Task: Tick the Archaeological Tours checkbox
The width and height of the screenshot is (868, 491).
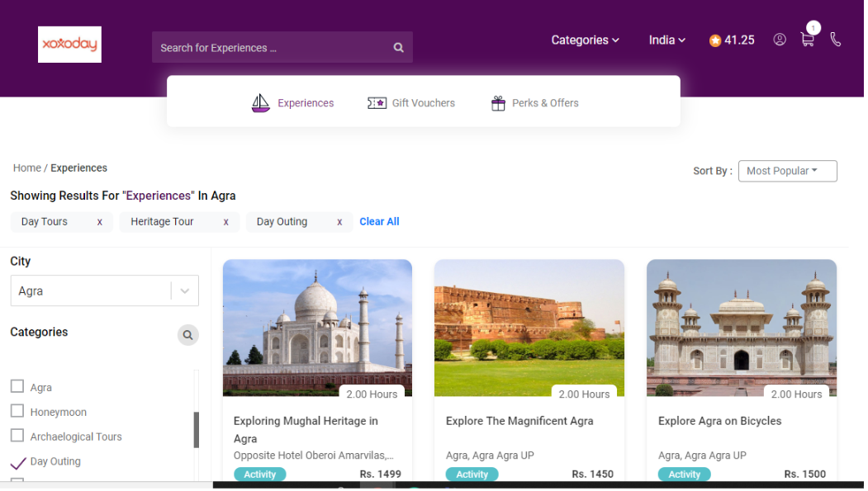Action: [17, 437]
